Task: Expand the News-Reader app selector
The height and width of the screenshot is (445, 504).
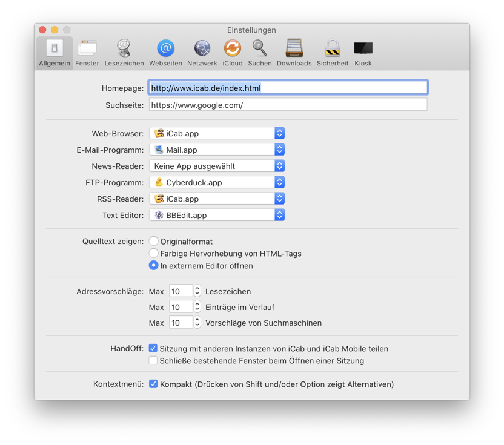Action: tap(217, 166)
